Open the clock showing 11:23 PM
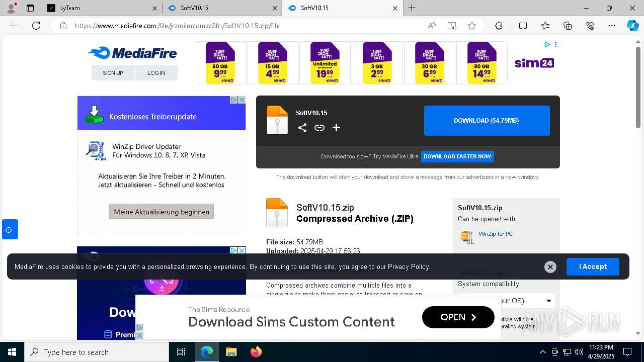 click(601, 352)
